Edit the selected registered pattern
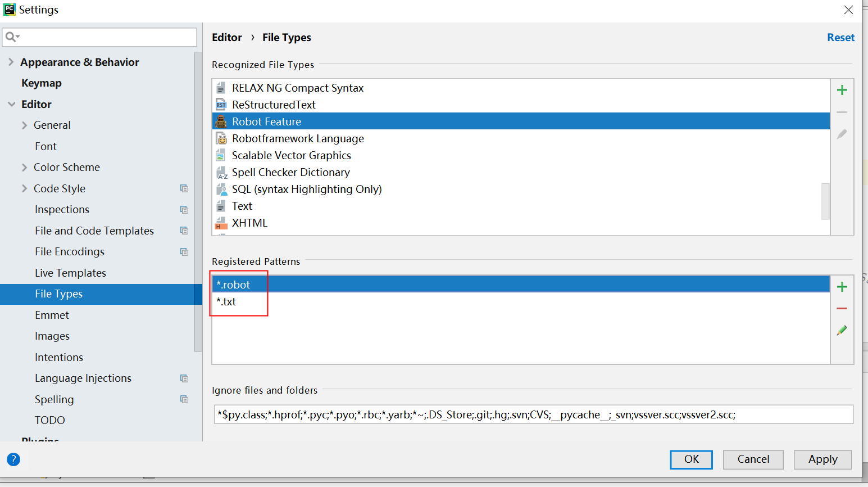This screenshot has width=868, height=487. 842,330
